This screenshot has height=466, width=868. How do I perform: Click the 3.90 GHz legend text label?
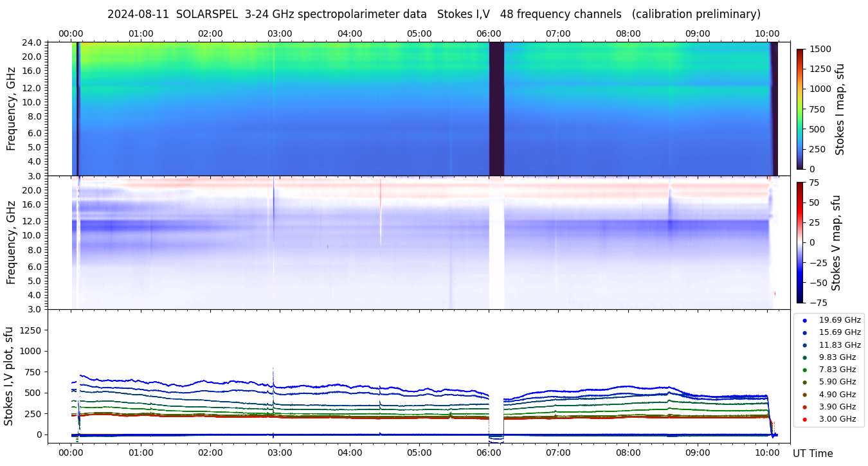837,407
